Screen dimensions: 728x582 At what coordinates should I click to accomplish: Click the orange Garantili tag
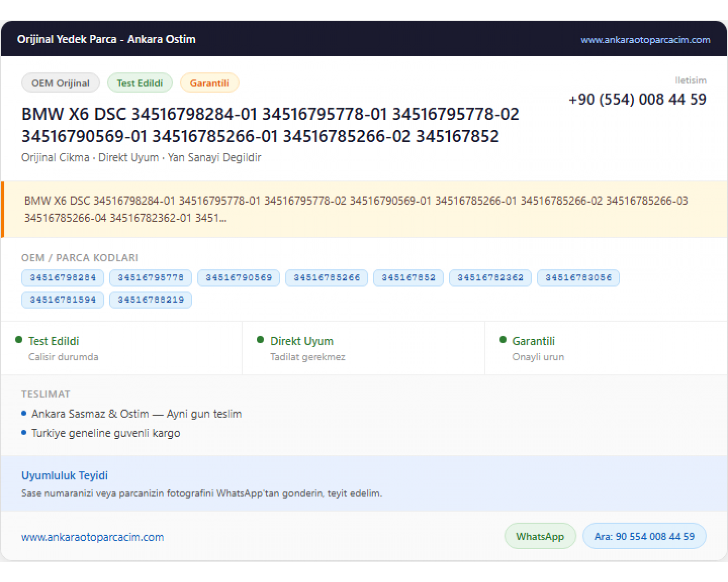209,83
